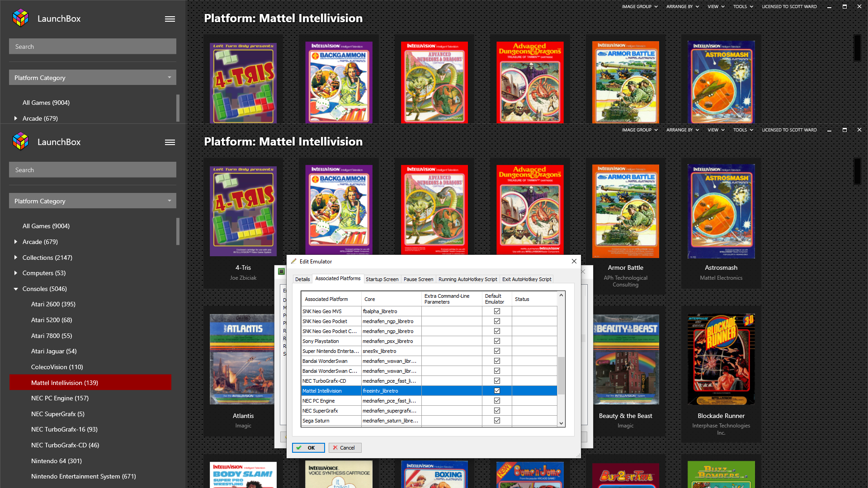The height and width of the screenshot is (488, 868).
Task: Select Atari 2600 (395) platform
Action: coord(53,304)
